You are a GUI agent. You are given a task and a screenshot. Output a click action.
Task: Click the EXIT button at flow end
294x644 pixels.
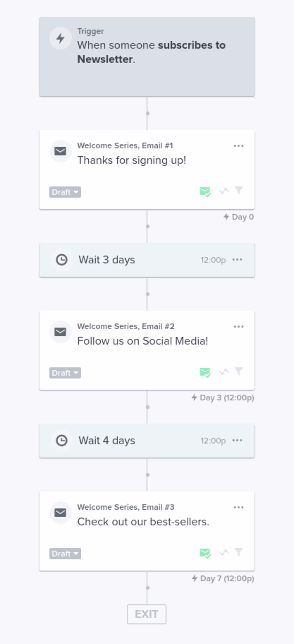pos(146,614)
